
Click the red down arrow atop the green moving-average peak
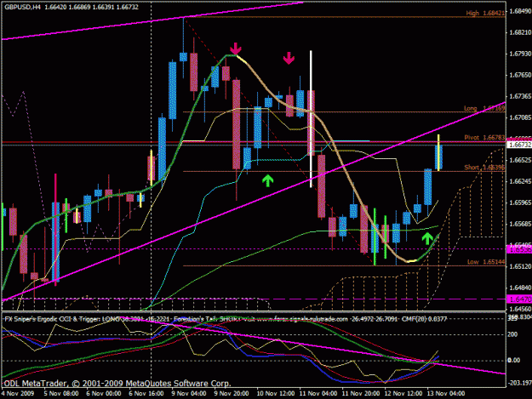point(236,48)
